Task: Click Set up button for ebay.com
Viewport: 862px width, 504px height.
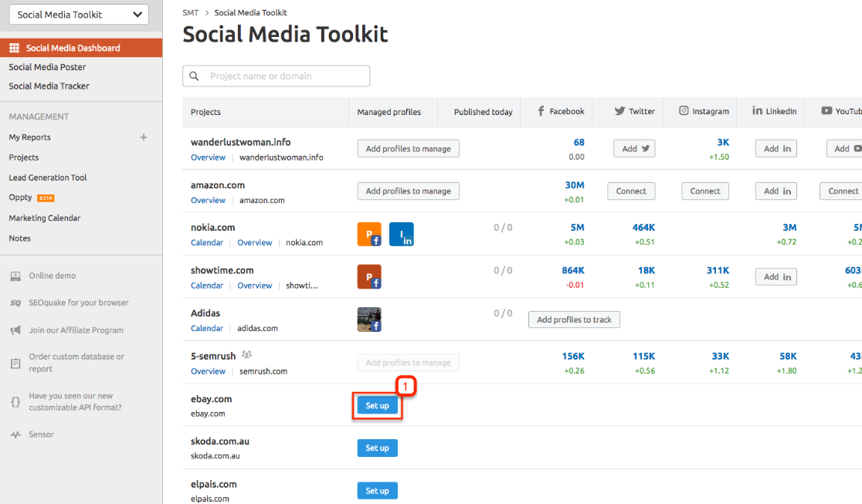Action: [377, 406]
